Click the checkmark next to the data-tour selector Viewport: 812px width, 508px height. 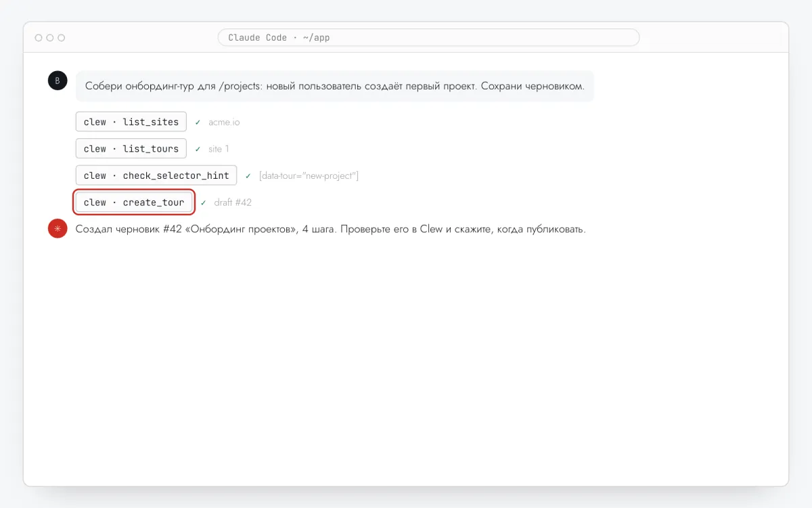click(248, 176)
